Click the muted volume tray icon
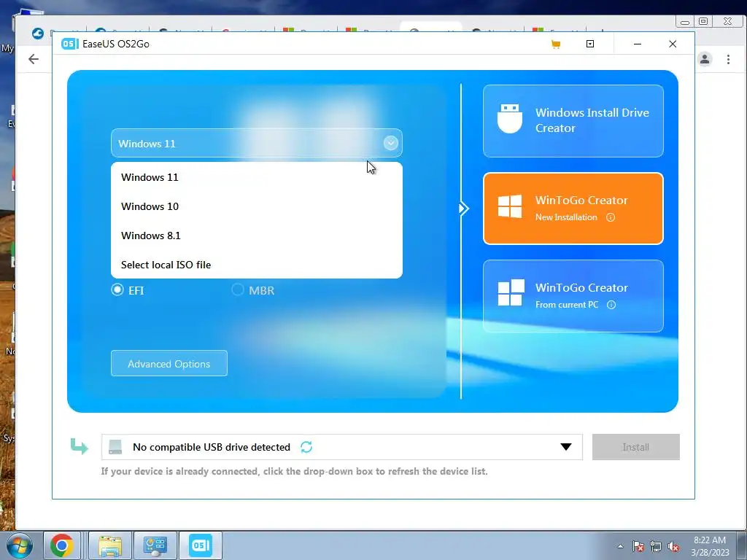Screen dimensions: 747x560 (x=673, y=546)
